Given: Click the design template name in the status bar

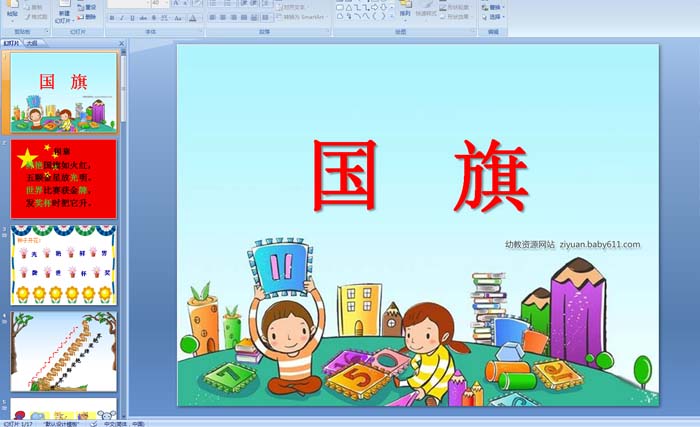Looking at the screenshot, I should coord(61,423).
